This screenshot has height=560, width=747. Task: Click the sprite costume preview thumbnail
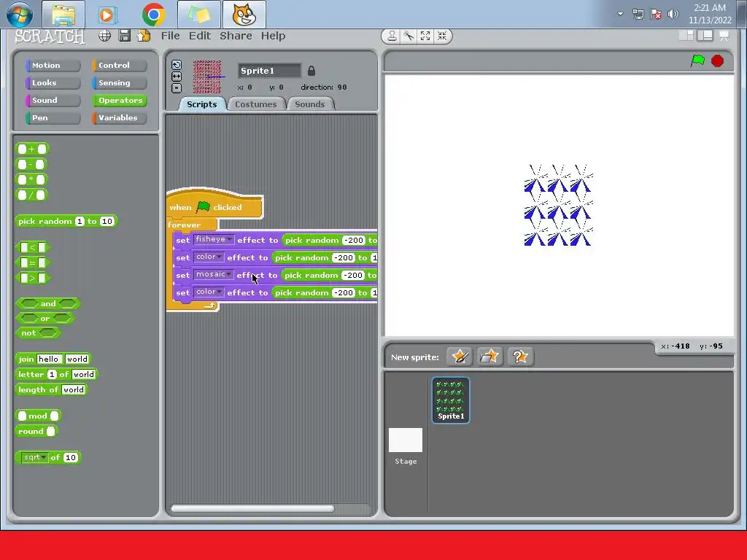click(206, 77)
